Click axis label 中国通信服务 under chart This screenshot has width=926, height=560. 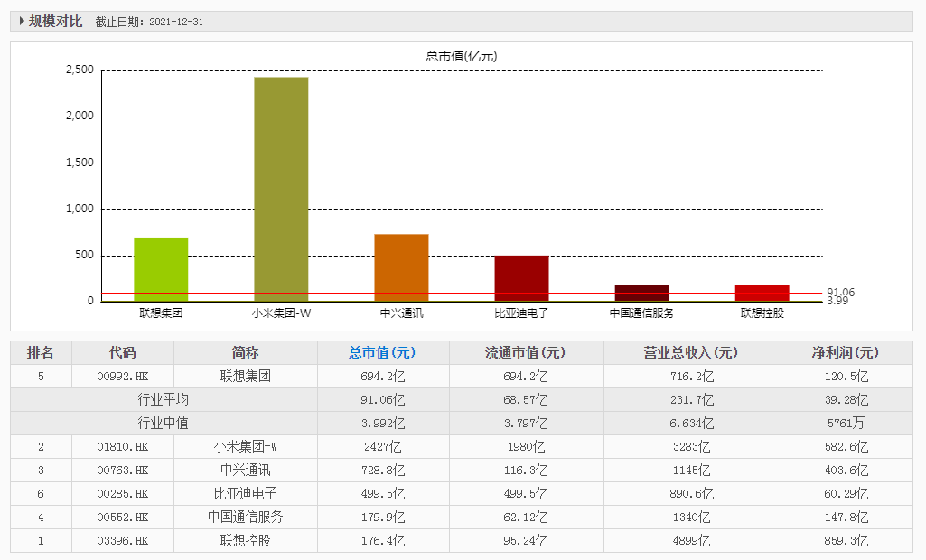642,313
